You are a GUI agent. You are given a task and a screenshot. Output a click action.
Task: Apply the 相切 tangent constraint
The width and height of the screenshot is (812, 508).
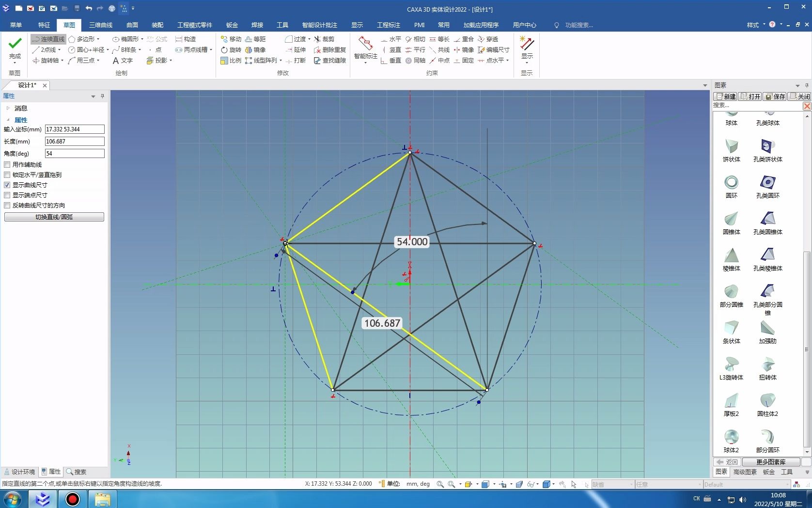(x=415, y=39)
